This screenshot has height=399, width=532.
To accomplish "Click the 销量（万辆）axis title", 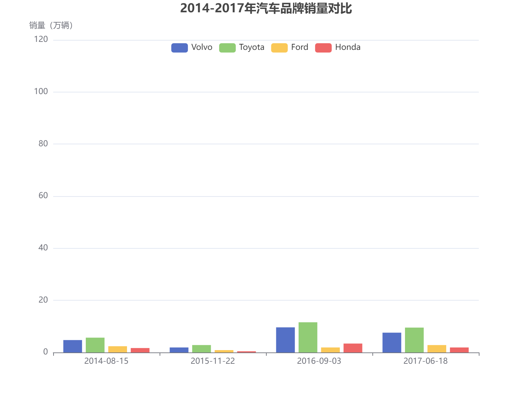I will point(51,25).
